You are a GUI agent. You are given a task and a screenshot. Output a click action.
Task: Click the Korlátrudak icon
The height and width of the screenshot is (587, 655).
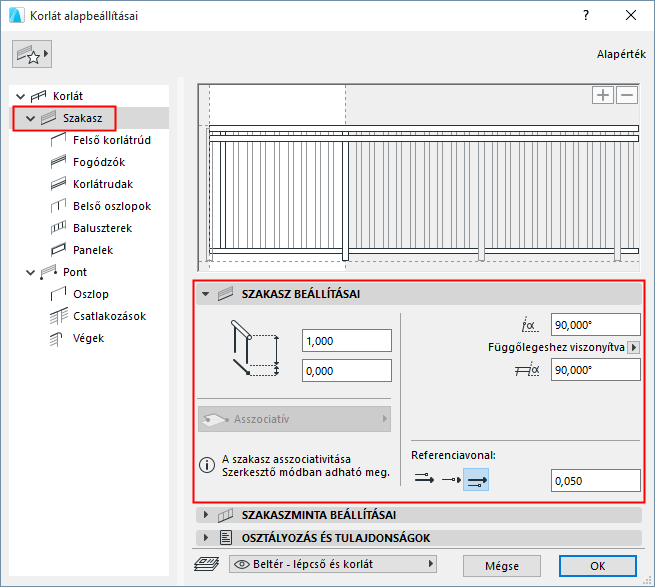click(58, 184)
